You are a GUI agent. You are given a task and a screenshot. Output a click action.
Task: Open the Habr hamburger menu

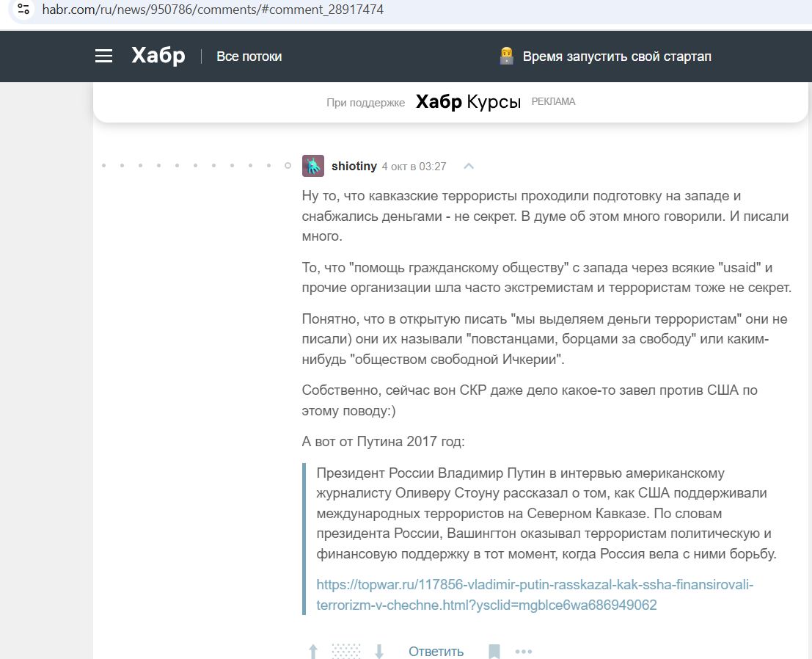(x=103, y=57)
